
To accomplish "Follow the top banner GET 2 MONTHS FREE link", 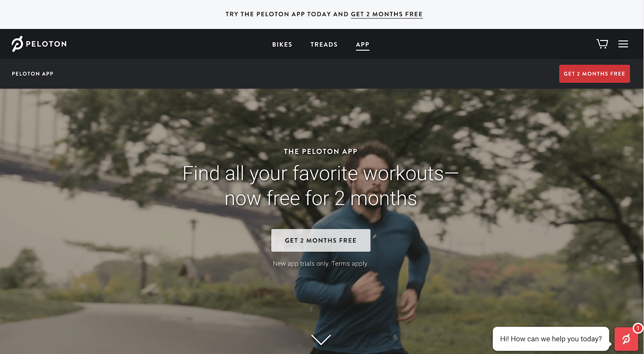I will click(x=387, y=14).
